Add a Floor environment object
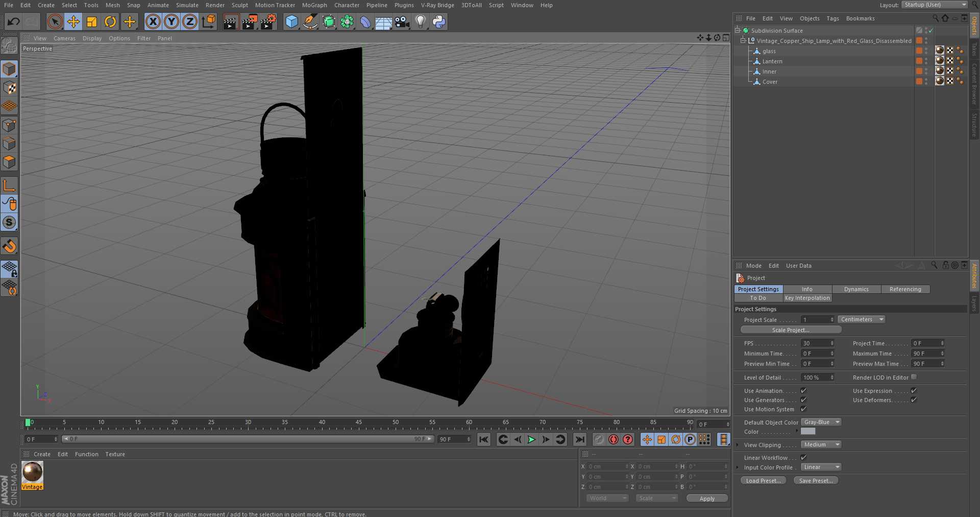The width and height of the screenshot is (980, 517). pos(383,21)
